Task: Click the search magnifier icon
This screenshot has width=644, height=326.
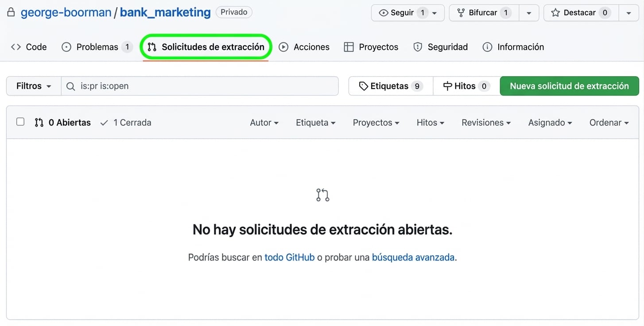Action: (70, 86)
